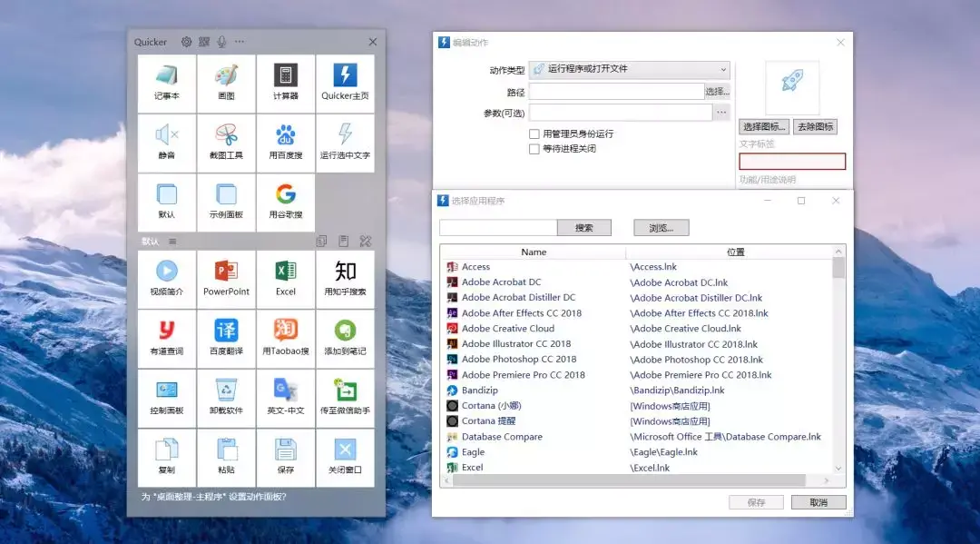Click the 选择图标... button

pyautogui.click(x=764, y=127)
